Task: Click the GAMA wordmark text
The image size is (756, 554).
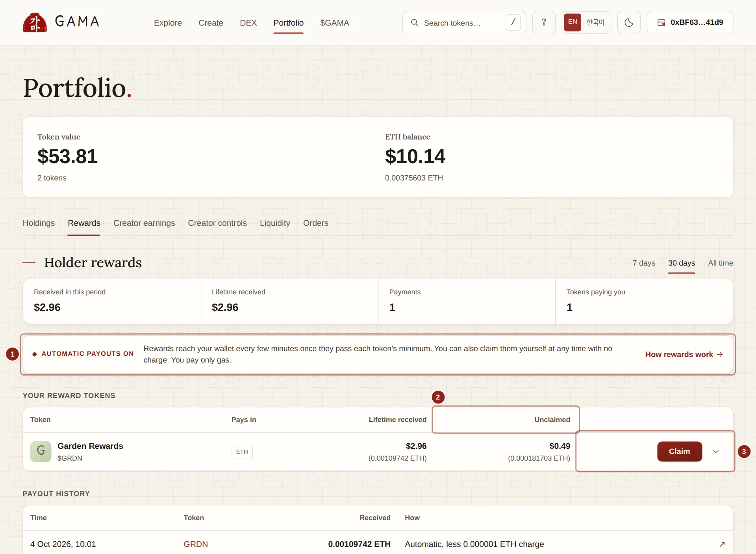Action: (77, 21)
